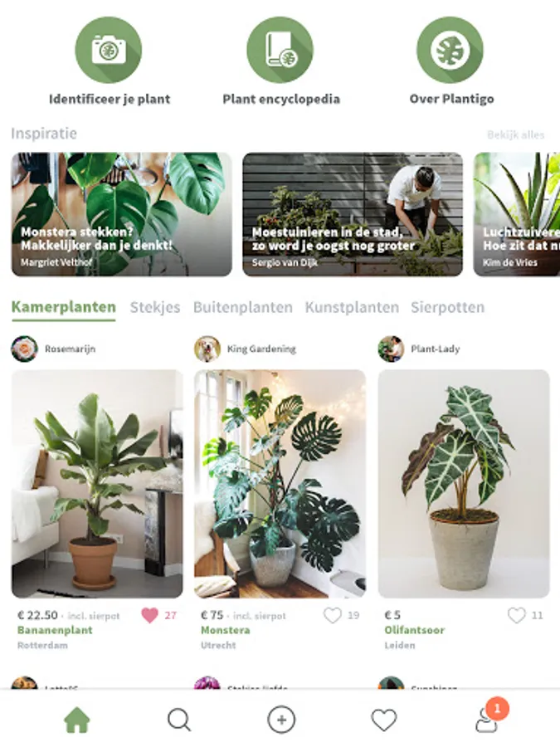
Task: Open the Monstera stekken inspiration article
Action: pyautogui.click(x=122, y=214)
